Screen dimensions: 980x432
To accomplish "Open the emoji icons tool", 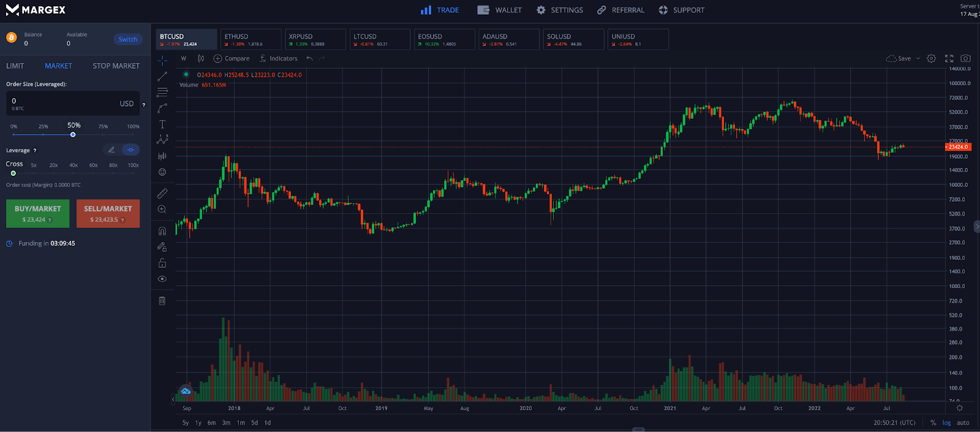I will coord(162,172).
